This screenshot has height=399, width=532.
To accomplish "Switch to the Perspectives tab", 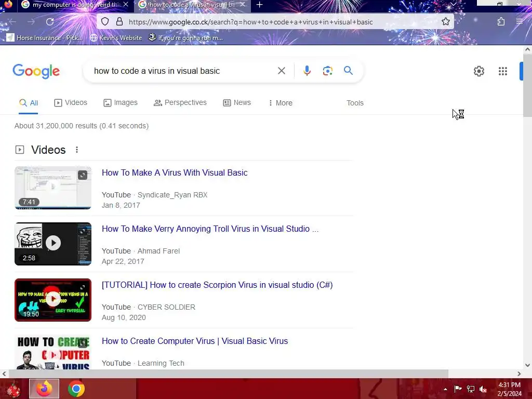I will click(180, 102).
